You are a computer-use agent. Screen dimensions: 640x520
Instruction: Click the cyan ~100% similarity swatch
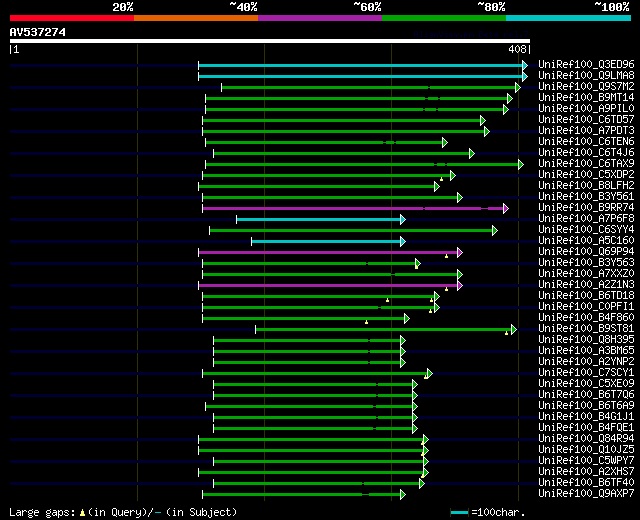(x=569, y=18)
